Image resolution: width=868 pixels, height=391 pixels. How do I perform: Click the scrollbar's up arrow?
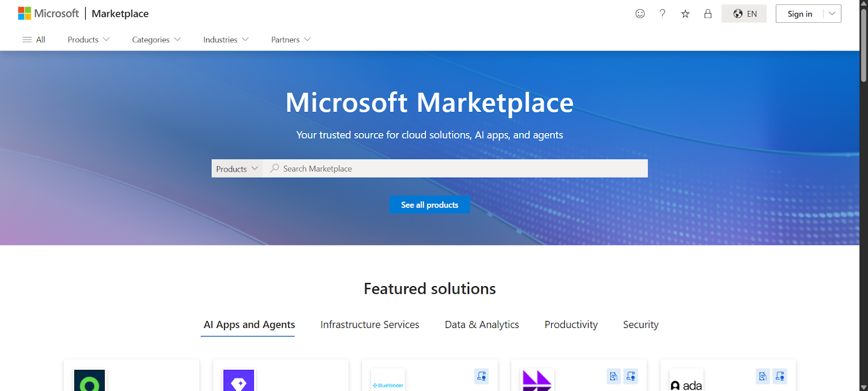[864, 4]
